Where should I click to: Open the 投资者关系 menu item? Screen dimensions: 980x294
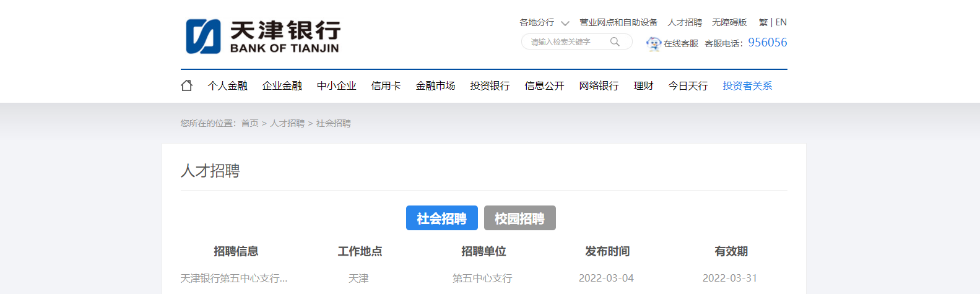747,85
